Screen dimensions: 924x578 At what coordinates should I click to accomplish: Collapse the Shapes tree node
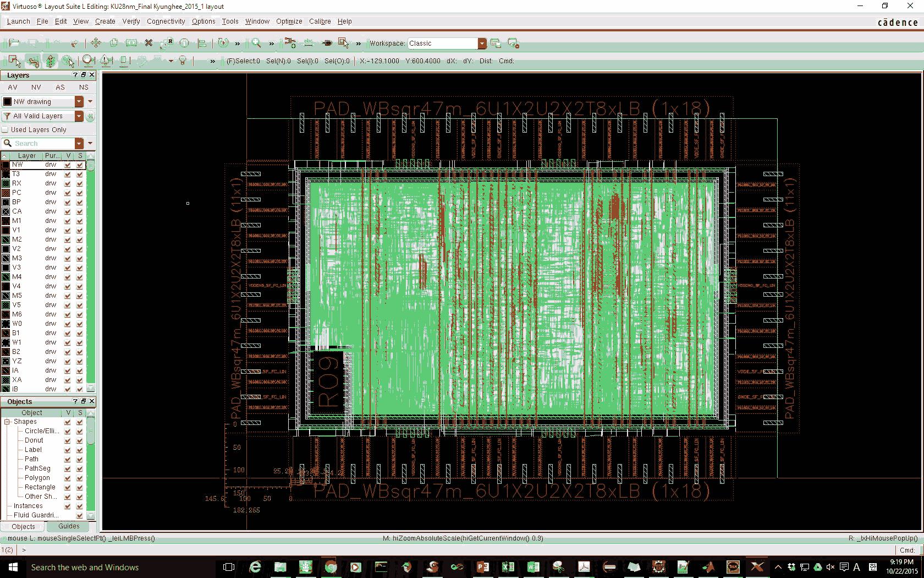click(8, 422)
